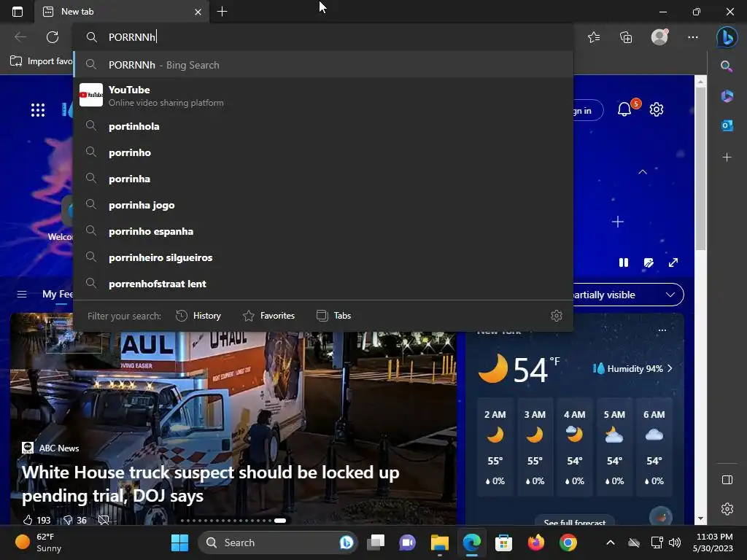
Task: Filter search by History
Action: click(x=198, y=316)
